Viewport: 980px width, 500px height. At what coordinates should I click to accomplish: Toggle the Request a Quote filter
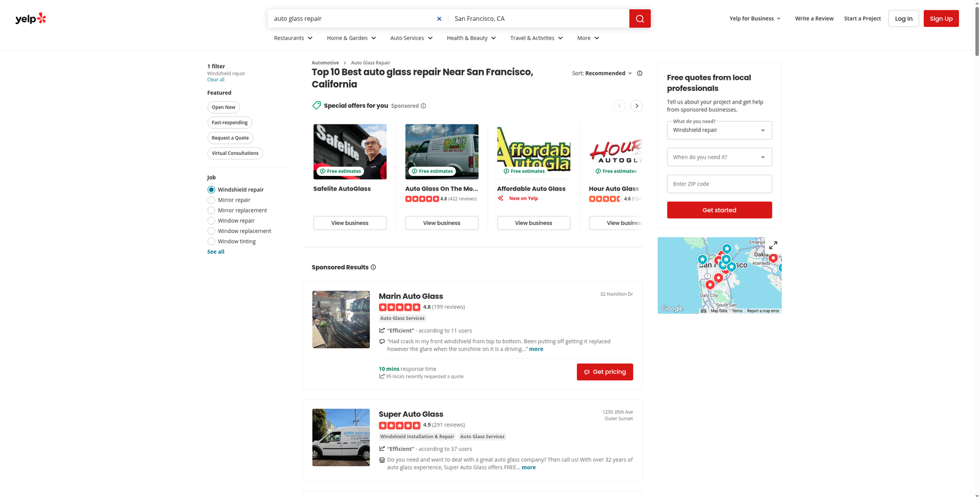point(230,138)
